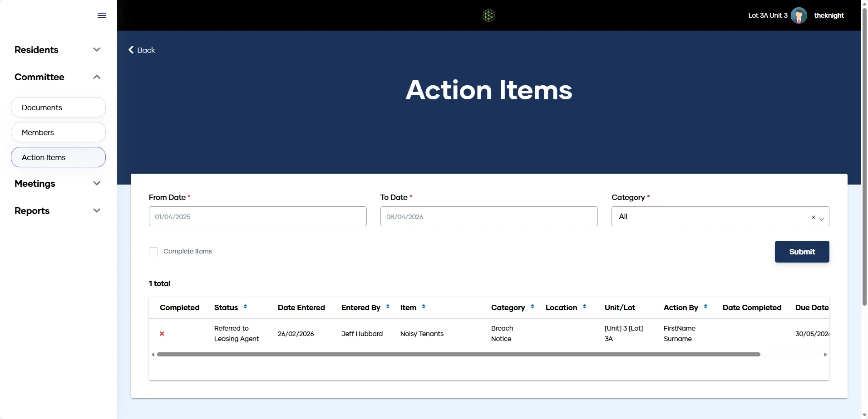Click the Date Entered column header
The height and width of the screenshot is (419, 868).
(x=301, y=307)
